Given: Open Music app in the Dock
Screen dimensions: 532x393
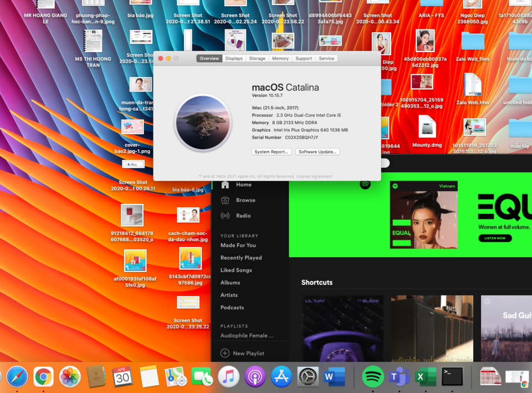Looking at the screenshot, I should click(228, 377).
